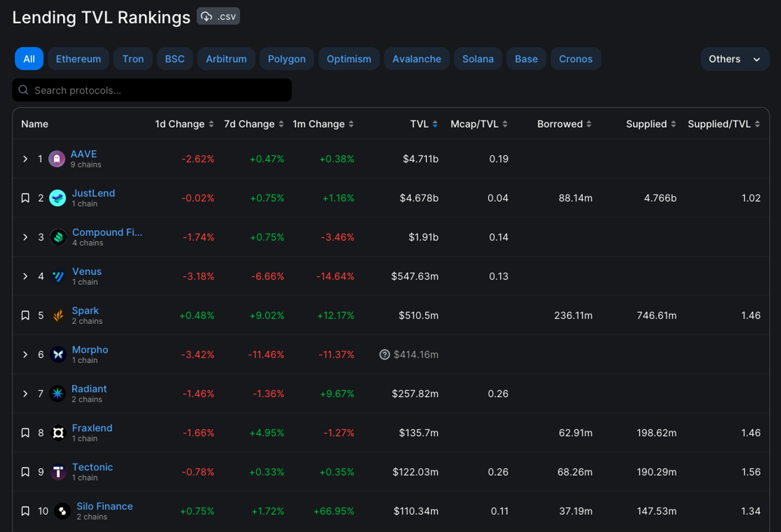This screenshot has width=781, height=532.
Task: Bookmark the Fraxlend row
Action: 25,433
